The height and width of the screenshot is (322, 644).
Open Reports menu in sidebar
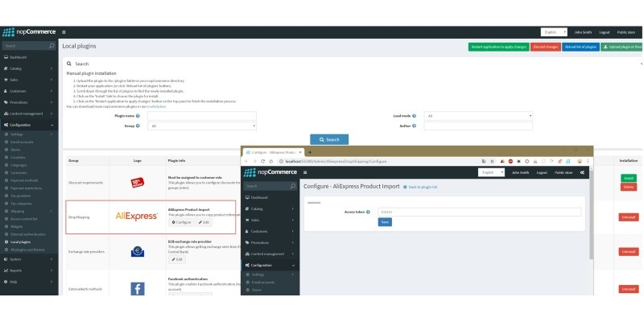coord(28,270)
